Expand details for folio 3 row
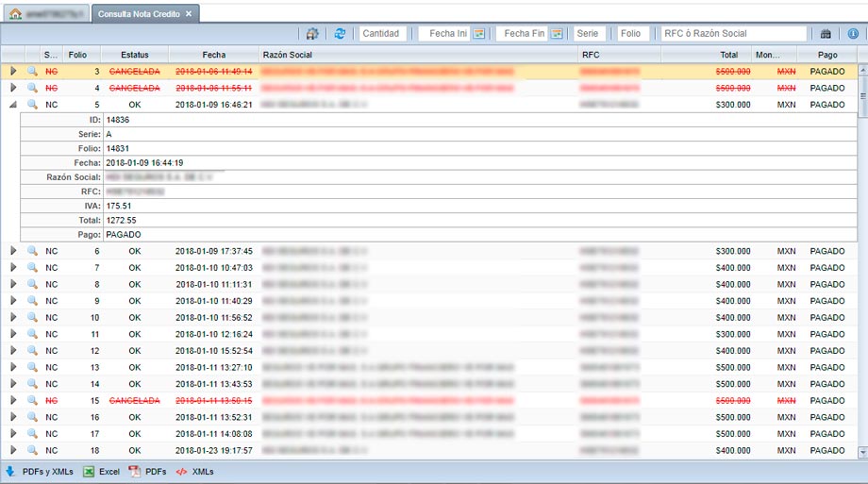This screenshot has height=484, width=868. 13,72
